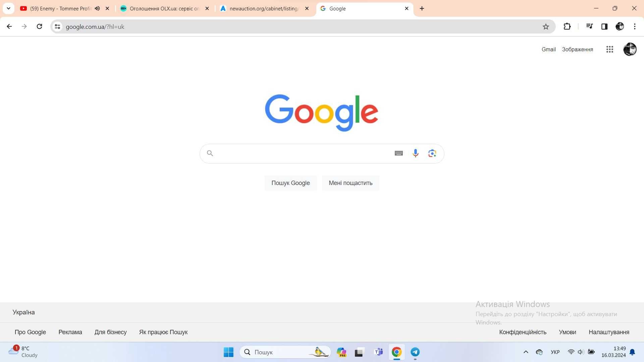The width and height of the screenshot is (644, 362).
Task: Open the Google apps grid
Action: point(610,49)
